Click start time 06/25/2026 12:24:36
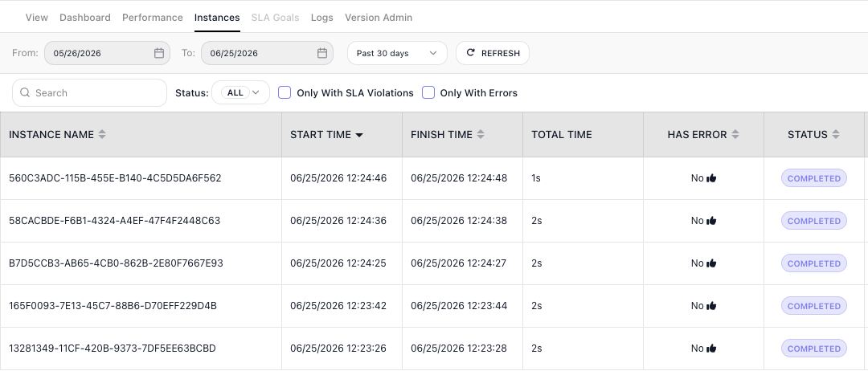 click(x=338, y=221)
